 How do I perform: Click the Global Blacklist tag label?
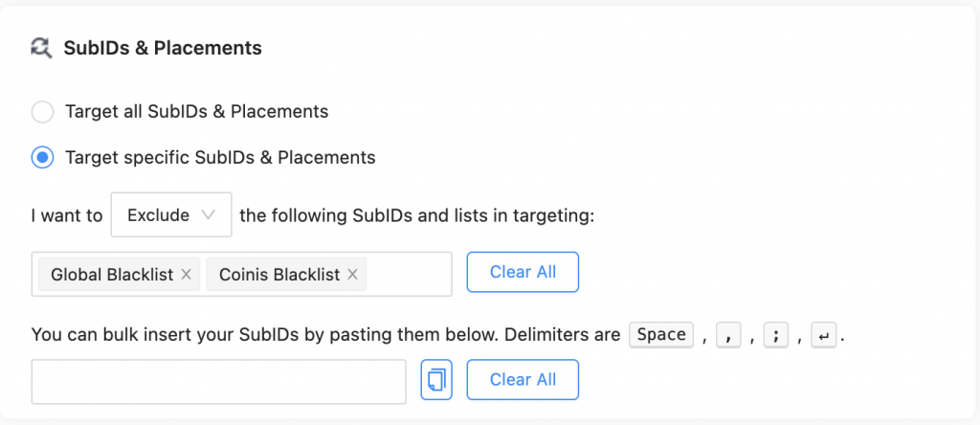click(x=112, y=275)
